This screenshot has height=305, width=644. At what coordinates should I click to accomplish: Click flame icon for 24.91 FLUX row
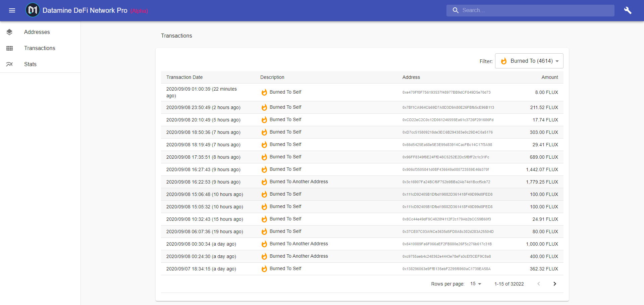(264, 219)
